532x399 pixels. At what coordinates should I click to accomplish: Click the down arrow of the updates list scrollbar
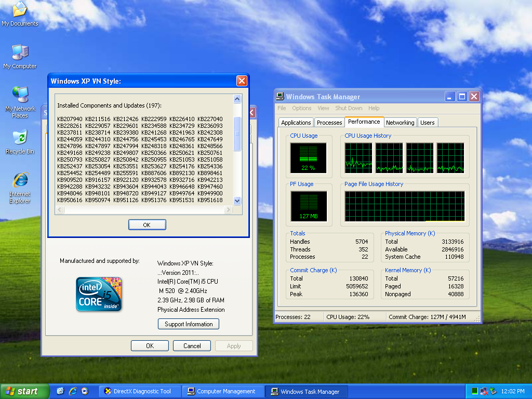tap(237, 201)
